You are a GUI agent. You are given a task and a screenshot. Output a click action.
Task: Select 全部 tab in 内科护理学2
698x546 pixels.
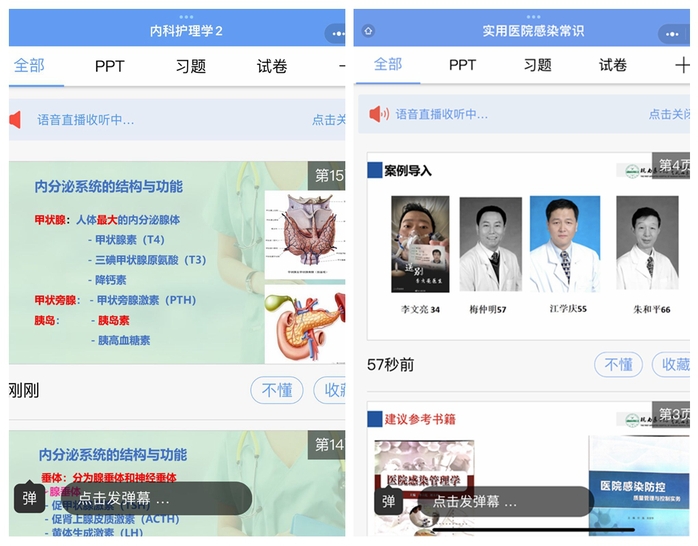pos(29,65)
